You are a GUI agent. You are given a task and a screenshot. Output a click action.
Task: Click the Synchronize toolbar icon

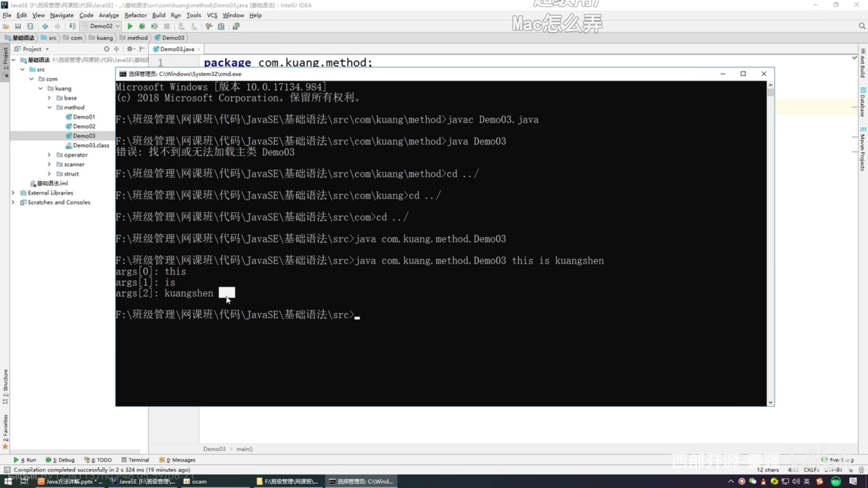pos(30,26)
